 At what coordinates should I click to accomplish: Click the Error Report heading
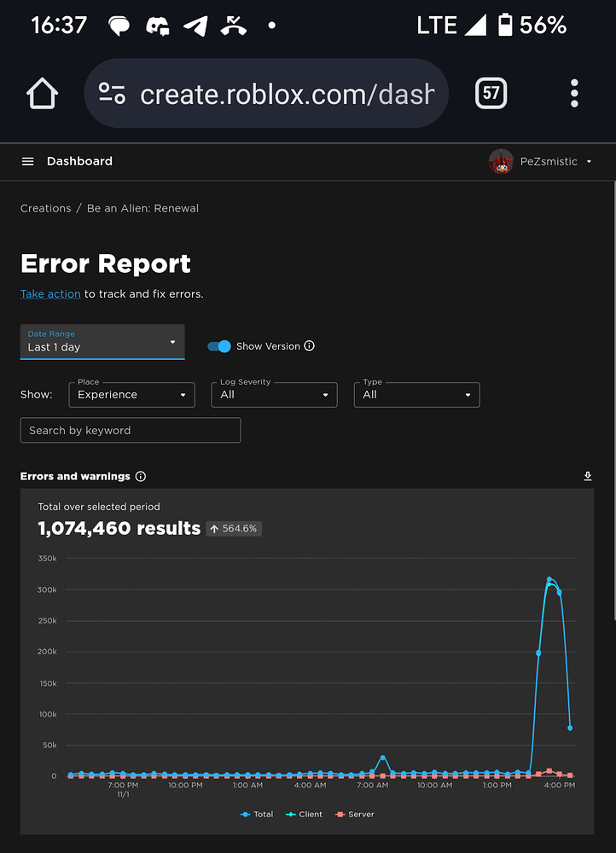[x=106, y=264]
